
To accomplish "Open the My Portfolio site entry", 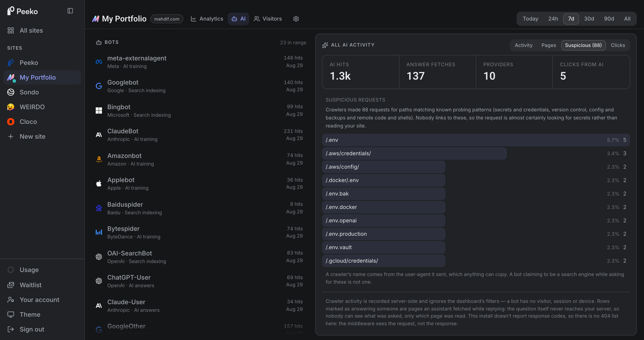I will click(x=42, y=77).
